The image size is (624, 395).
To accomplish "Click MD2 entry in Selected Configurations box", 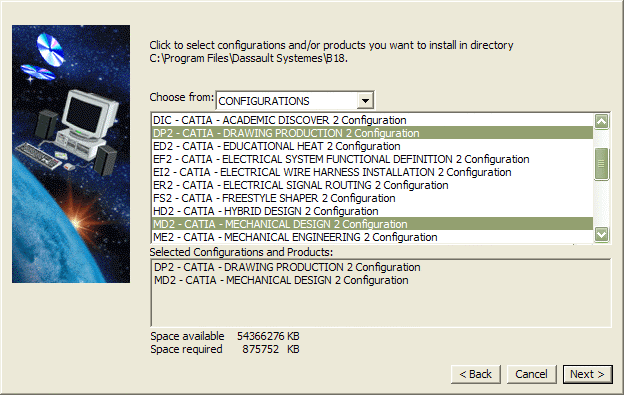I will (x=281, y=280).
